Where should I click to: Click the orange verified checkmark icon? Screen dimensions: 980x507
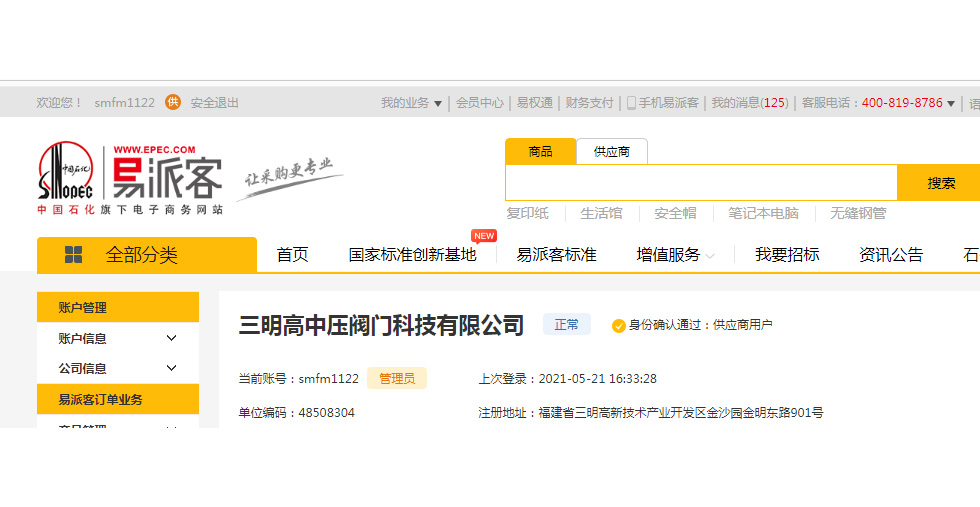619,326
